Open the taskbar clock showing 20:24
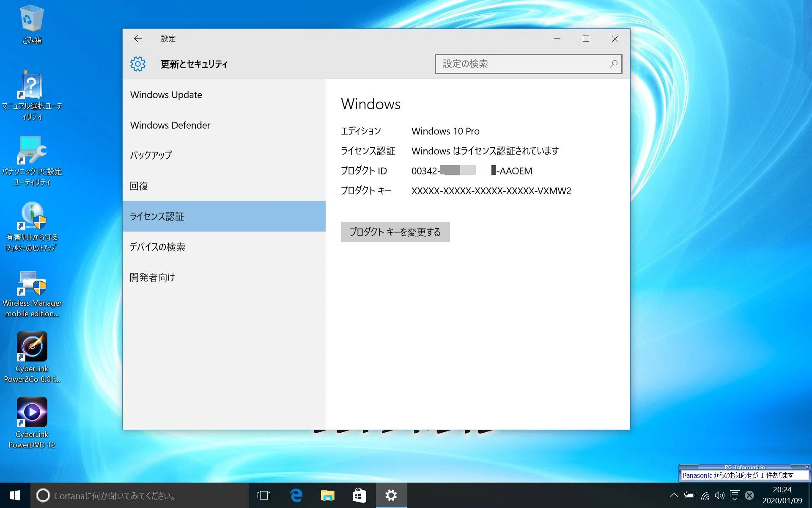812x508 pixels. (x=782, y=495)
